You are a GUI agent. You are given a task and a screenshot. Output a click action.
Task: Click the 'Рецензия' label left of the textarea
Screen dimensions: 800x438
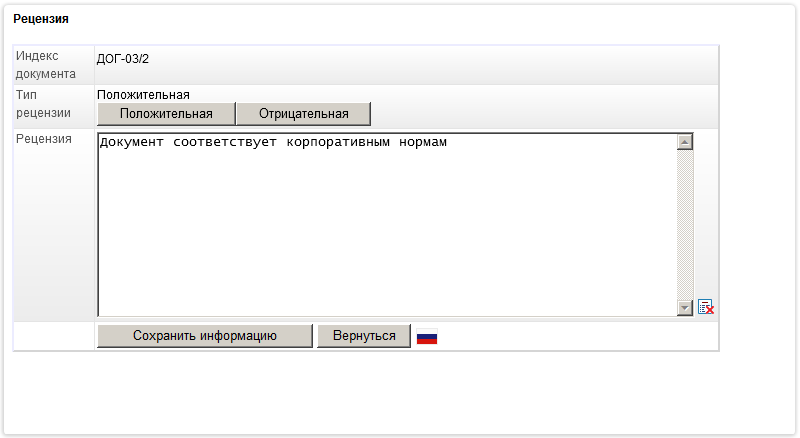[44, 139]
